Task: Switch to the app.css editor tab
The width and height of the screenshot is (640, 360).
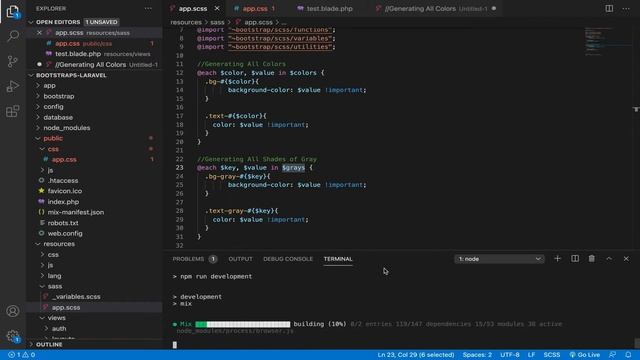Action: coord(255,8)
